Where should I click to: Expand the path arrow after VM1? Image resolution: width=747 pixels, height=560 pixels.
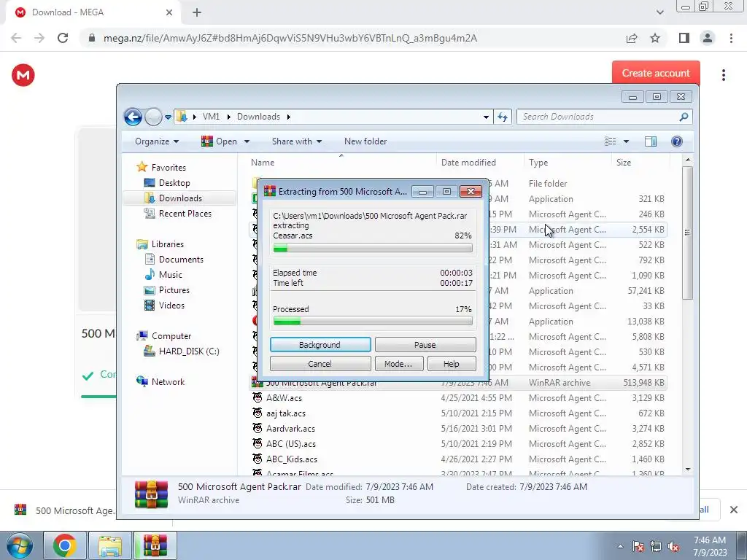point(228,117)
